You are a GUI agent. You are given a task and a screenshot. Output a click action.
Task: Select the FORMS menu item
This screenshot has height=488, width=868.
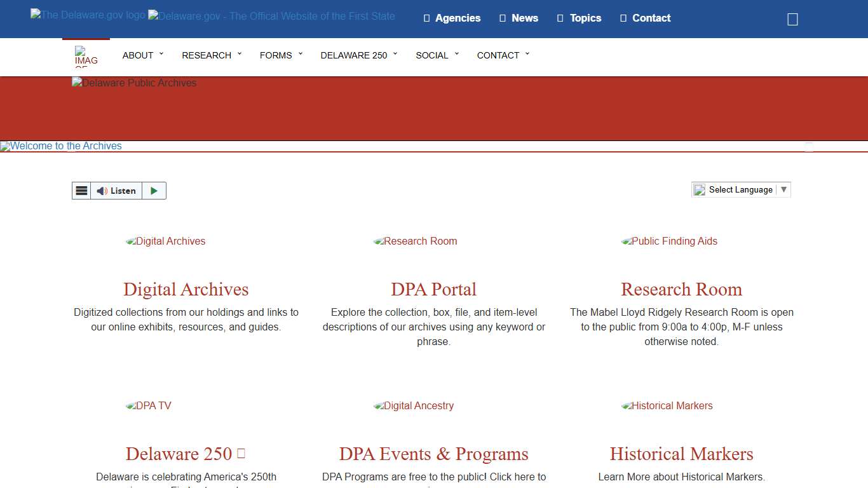(276, 55)
